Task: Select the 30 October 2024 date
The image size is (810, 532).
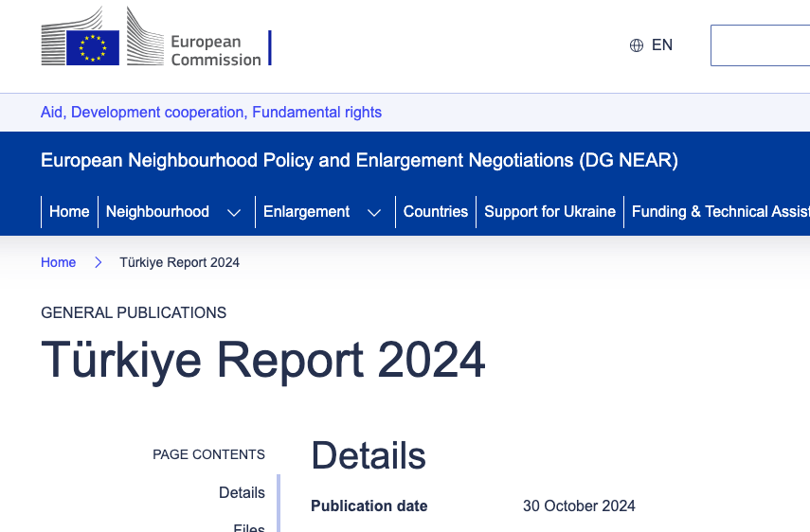Action: pos(579,505)
